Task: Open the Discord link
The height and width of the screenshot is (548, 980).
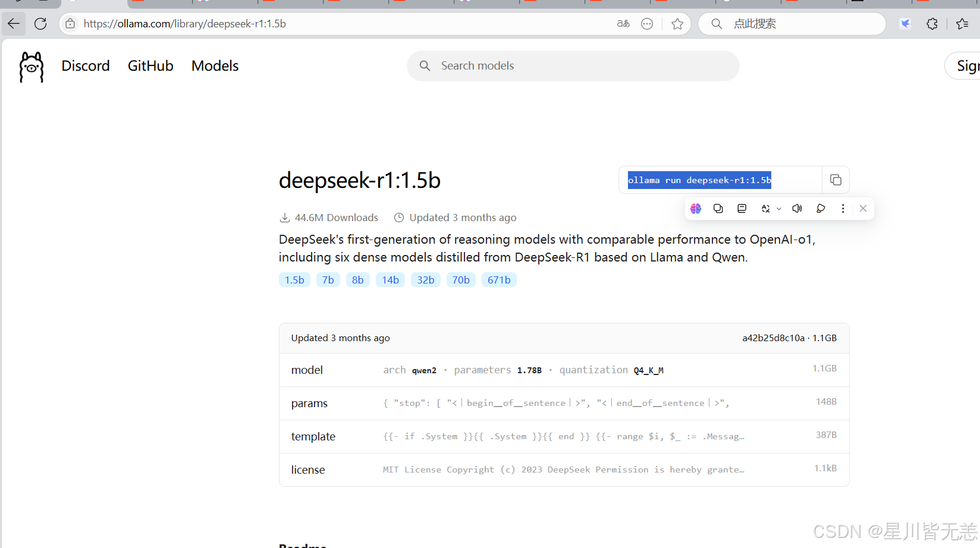Action: coord(86,66)
